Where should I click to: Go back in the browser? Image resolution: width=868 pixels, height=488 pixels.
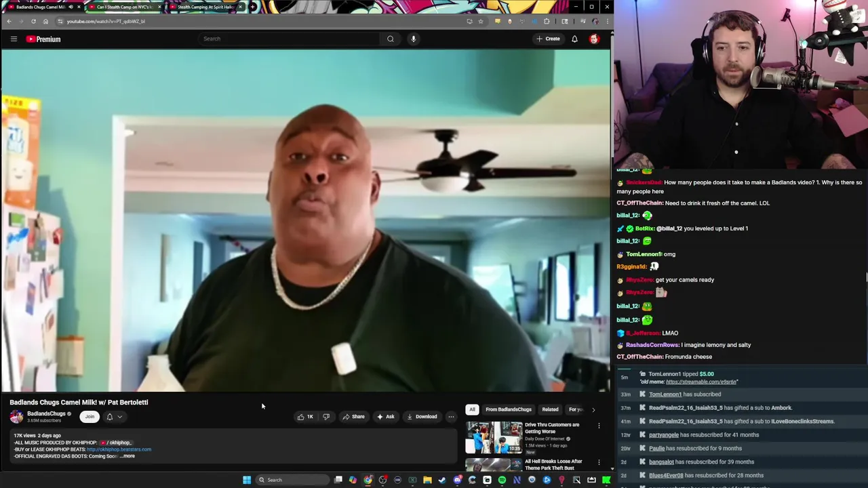(x=9, y=21)
